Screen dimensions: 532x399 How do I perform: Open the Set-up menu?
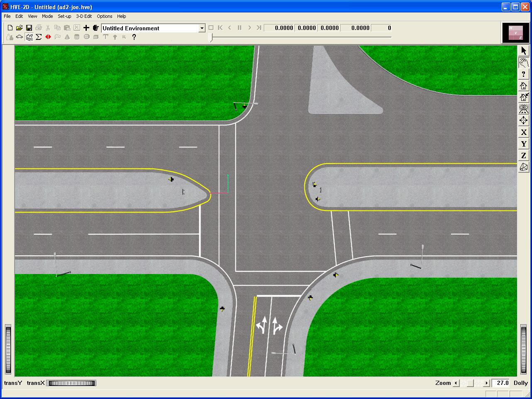tap(64, 16)
